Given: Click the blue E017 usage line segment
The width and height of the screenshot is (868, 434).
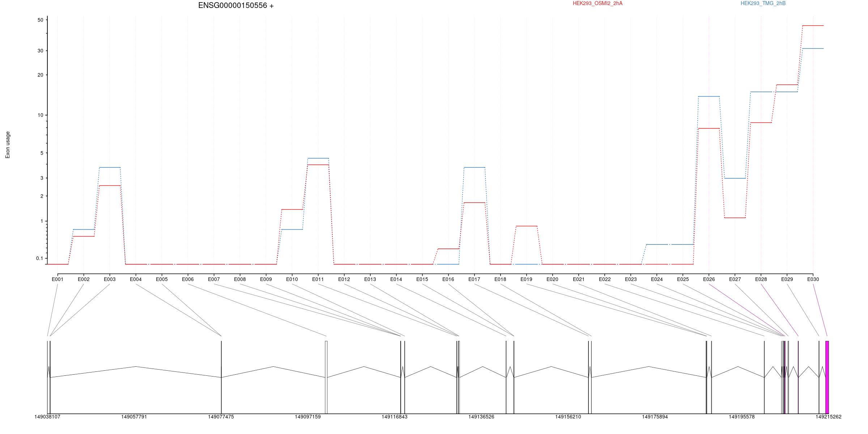Looking at the screenshot, I should point(474,167).
